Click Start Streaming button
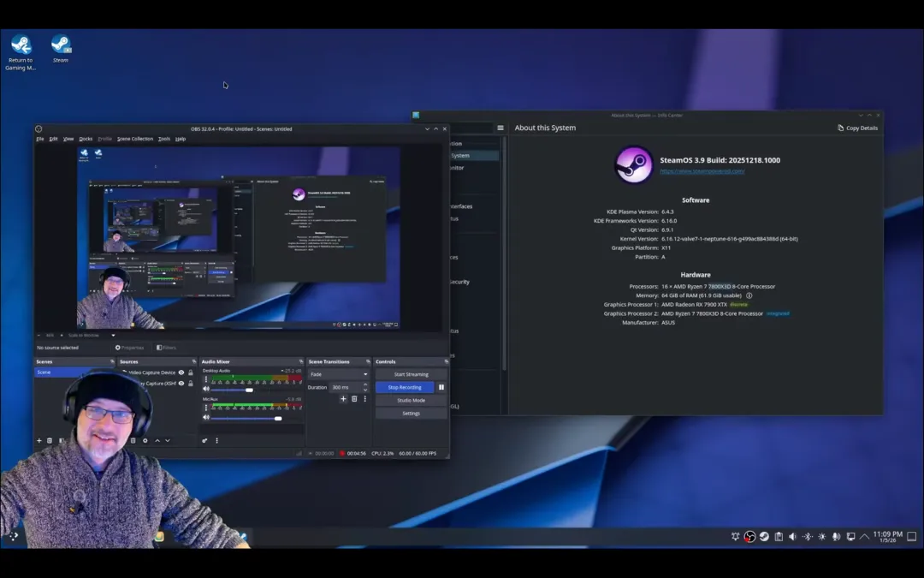Image resolution: width=924 pixels, height=578 pixels. pos(411,374)
